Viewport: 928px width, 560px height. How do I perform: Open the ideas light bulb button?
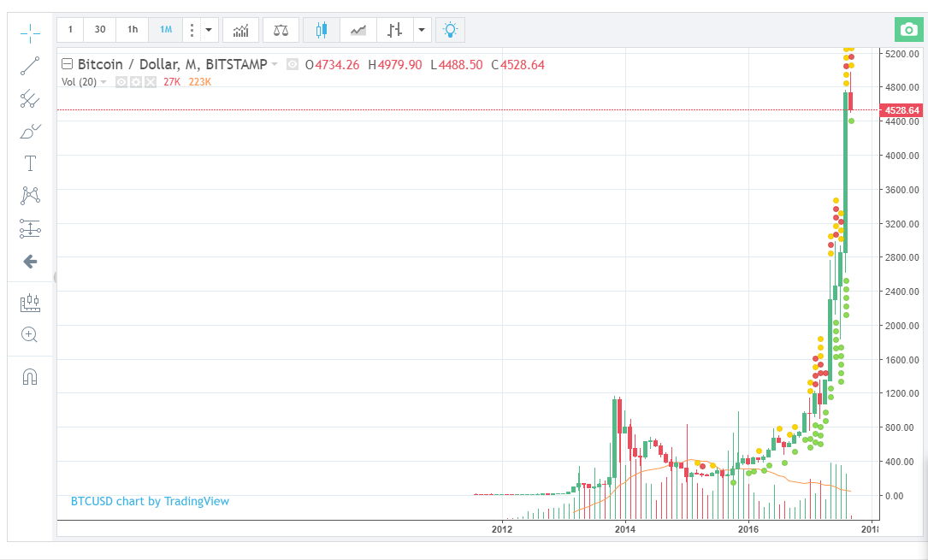pos(451,30)
